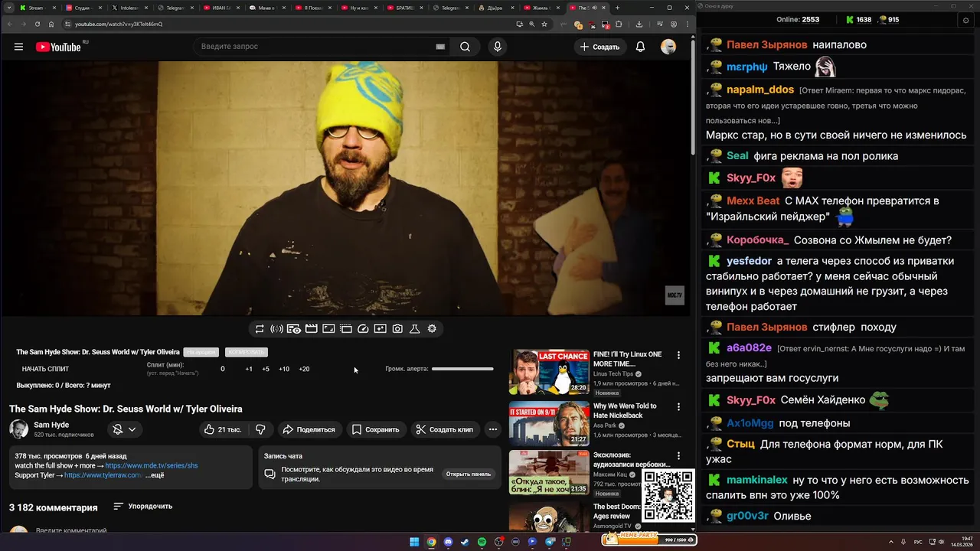The image size is (980, 551).
Task: Add +20 minutes to split
Action: click(x=304, y=369)
